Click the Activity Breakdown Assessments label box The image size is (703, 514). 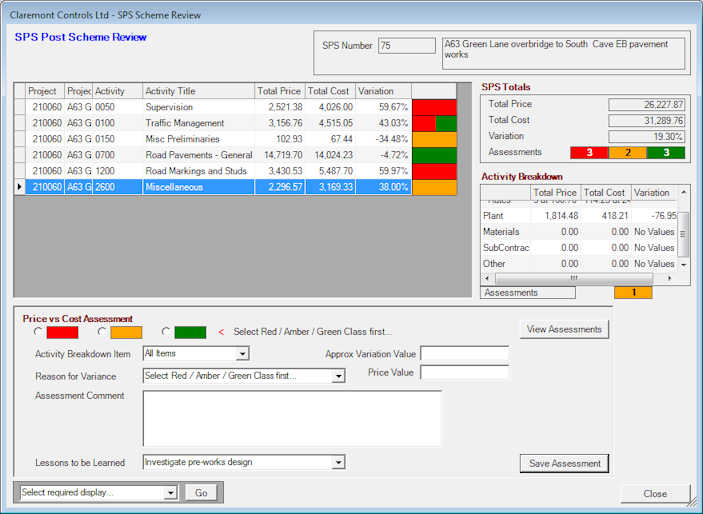pos(528,292)
